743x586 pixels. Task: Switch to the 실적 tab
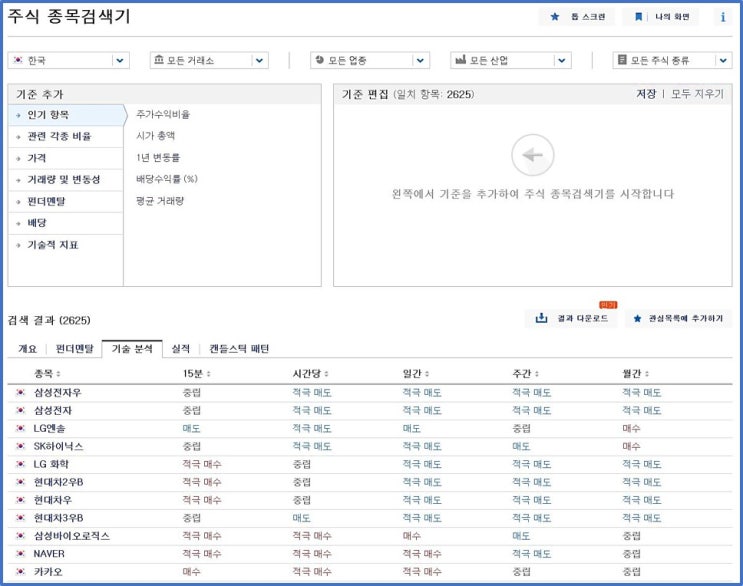point(181,349)
